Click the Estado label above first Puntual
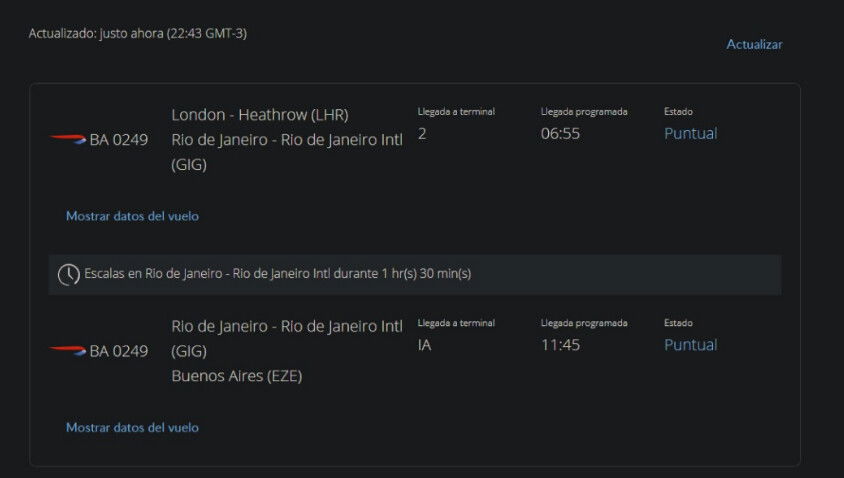Screen dimensions: 844x478 tap(678, 111)
